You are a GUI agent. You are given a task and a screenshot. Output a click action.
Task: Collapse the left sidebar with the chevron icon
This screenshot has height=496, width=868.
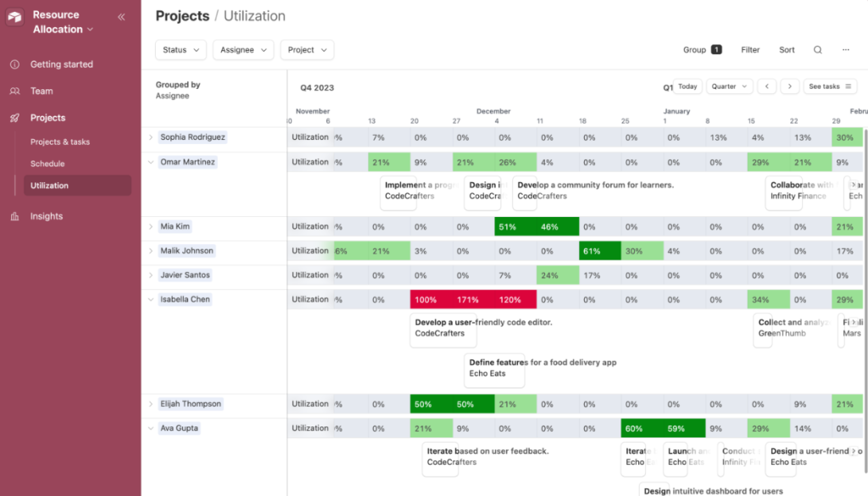(120, 16)
